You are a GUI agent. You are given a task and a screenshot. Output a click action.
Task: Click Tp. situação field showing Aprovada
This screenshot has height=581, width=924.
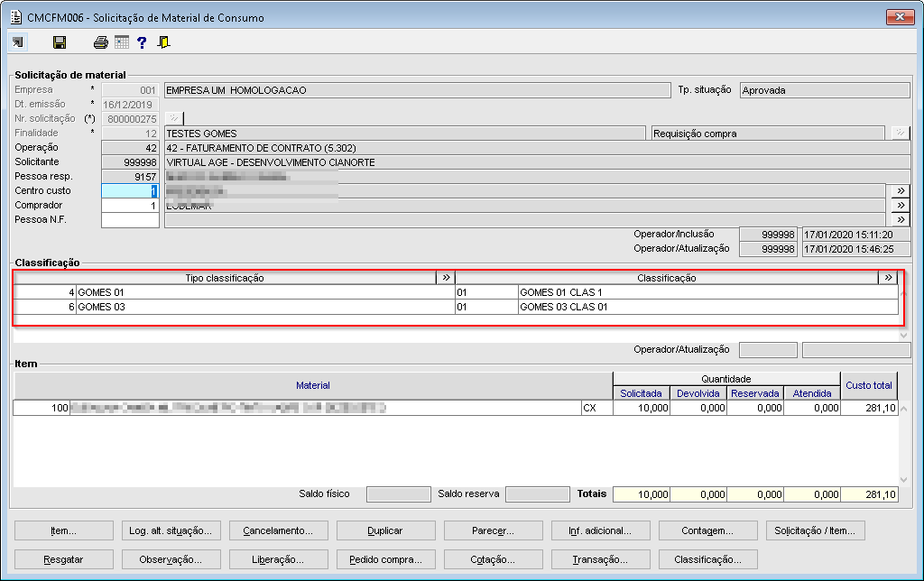[x=825, y=90]
